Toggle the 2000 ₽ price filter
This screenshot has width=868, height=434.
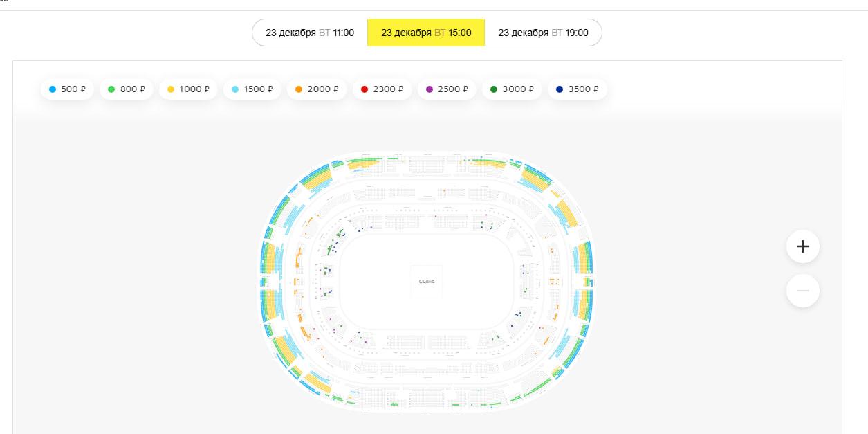tap(317, 89)
